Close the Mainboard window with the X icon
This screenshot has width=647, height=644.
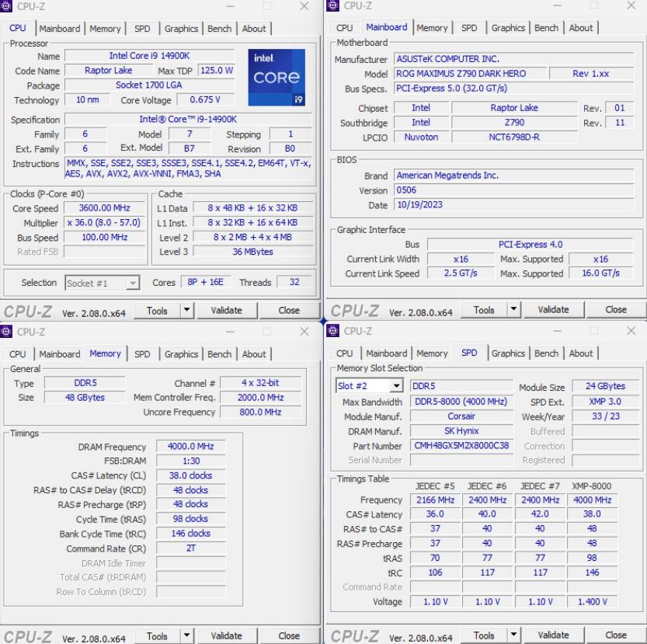631,6
